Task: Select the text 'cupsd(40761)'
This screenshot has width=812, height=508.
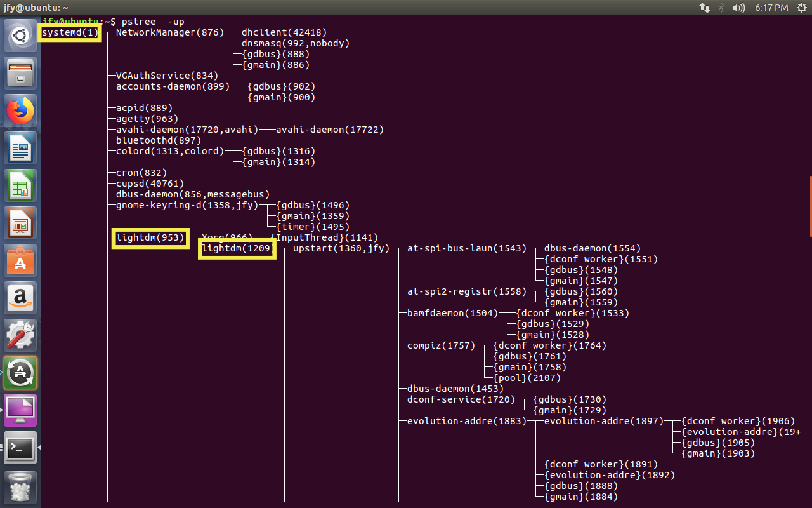Action: [150, 184]
